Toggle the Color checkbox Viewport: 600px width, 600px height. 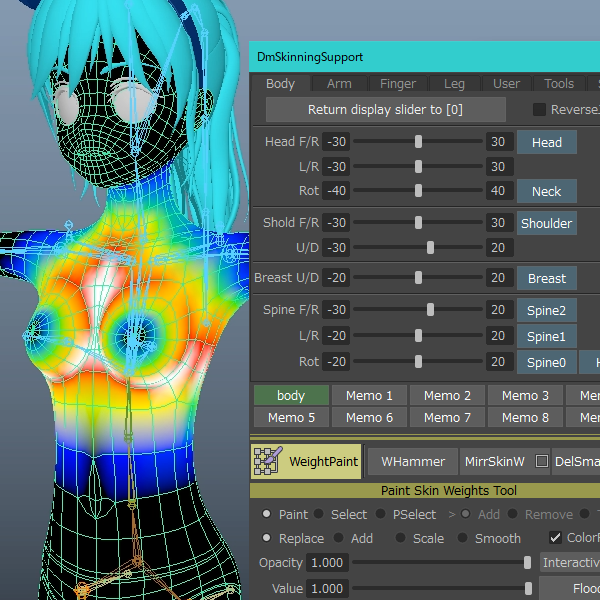coord(555,538)
